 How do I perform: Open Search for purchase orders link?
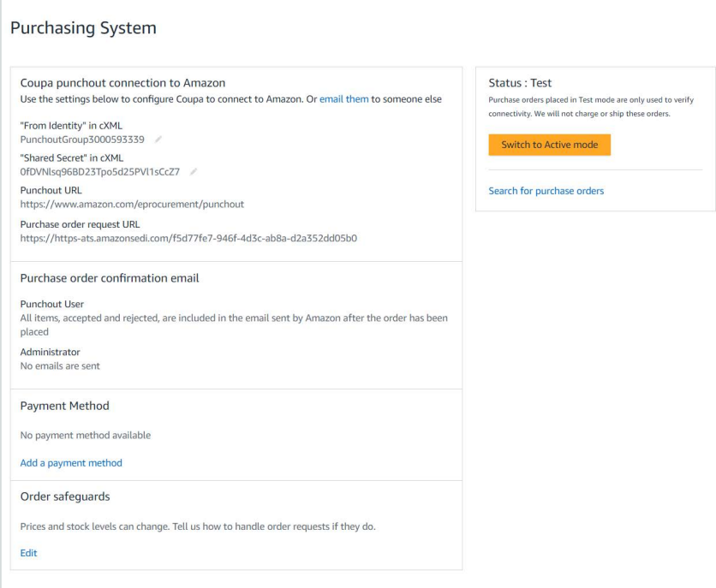pyautogui.click(x=546, y=191)
